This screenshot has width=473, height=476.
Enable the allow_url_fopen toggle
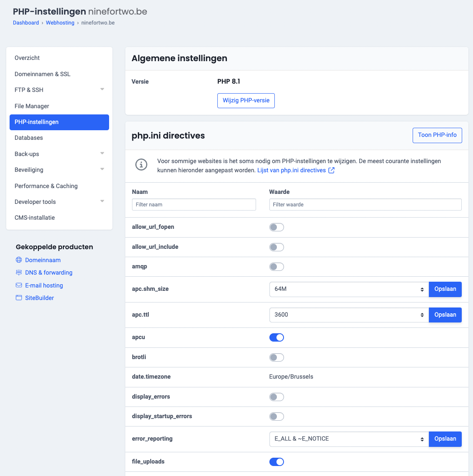[276, 227]
